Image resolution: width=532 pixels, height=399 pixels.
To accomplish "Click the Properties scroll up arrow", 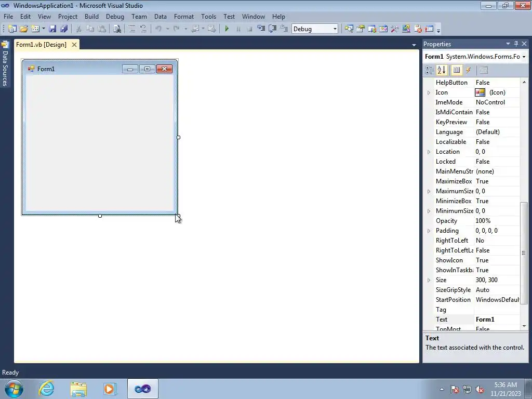I will coord(524,82).
